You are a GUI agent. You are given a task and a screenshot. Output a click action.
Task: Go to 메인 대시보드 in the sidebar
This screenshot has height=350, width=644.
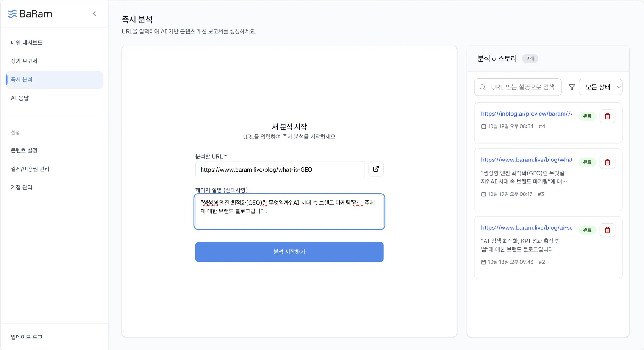click(x=27, y=42)
